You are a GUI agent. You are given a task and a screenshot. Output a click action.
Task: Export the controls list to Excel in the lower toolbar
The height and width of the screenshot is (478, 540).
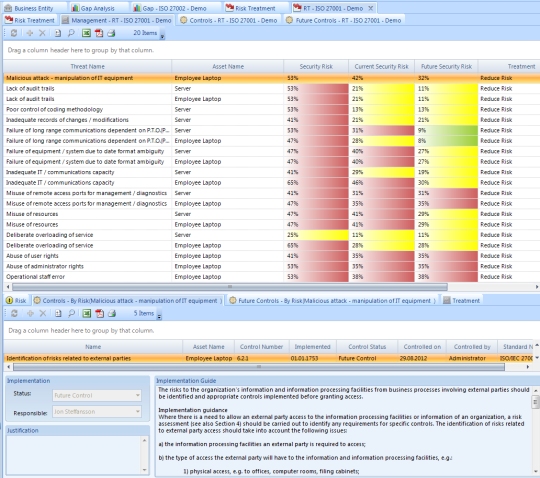pos(87,313)
